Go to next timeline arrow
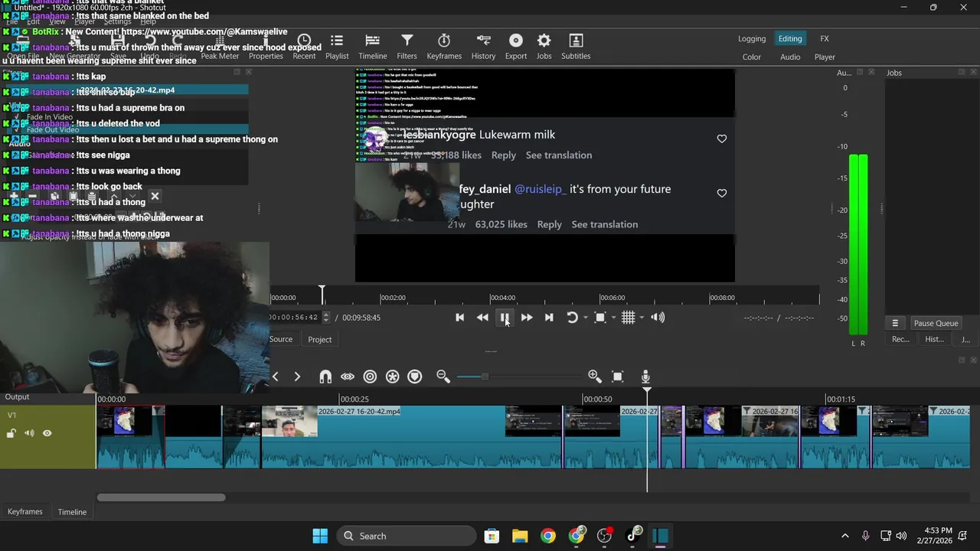The height and width of the screenshot is (551, 980). tap(297, 376)
